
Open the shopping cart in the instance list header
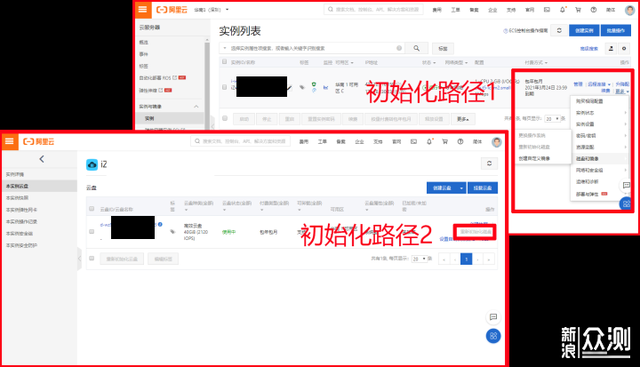coord(578,10)
